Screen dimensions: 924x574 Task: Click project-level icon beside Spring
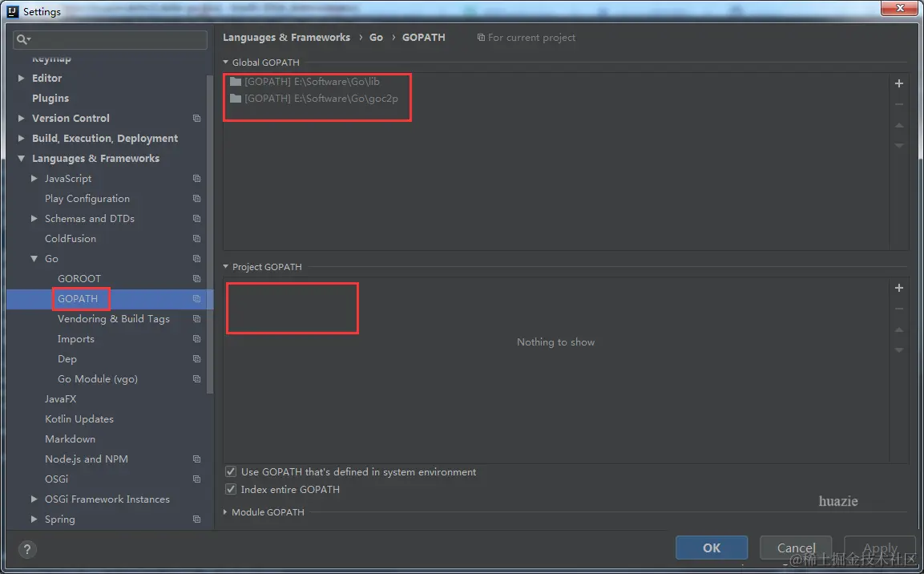point(197,519)
